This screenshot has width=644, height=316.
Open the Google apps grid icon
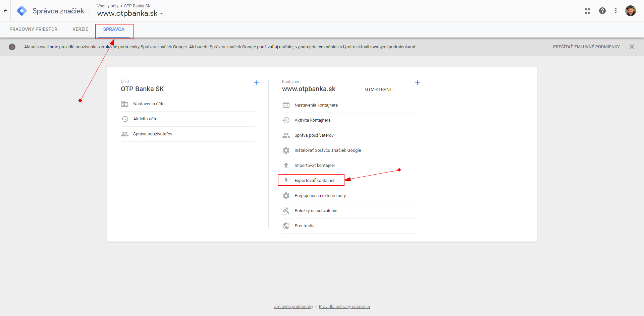click(x=588, y=11)
